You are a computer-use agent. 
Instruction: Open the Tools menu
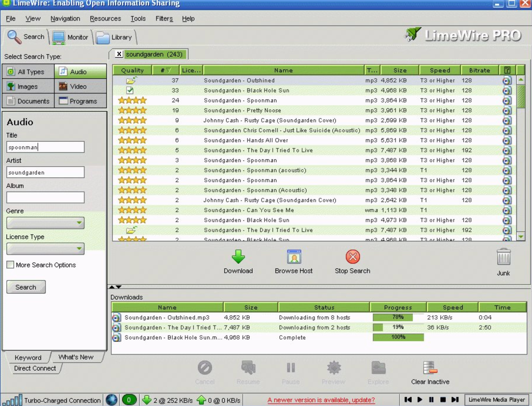click(138, 18)
